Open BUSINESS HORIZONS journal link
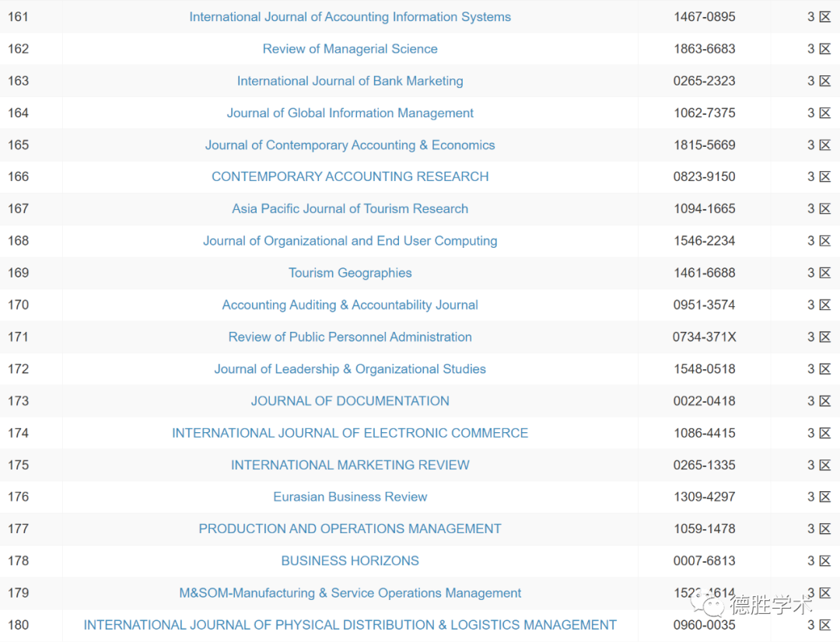 coord(350,561)
